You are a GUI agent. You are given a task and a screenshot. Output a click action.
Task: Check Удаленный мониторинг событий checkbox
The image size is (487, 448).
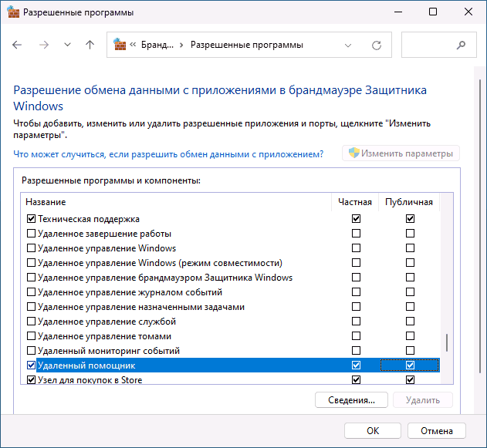tap(31, 351)
